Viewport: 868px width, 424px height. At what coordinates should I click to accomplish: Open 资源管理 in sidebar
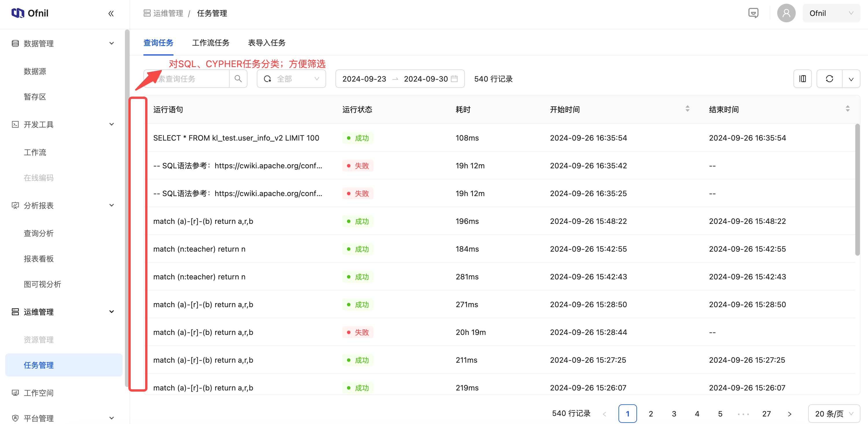[38, 339]
